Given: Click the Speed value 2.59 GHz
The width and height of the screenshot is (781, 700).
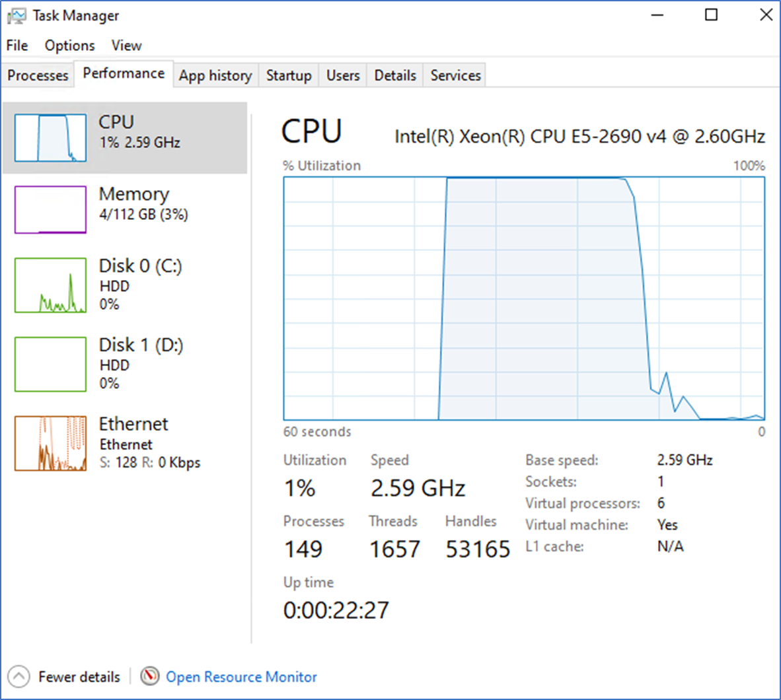Looking at the screenshot, I should 418,488.
